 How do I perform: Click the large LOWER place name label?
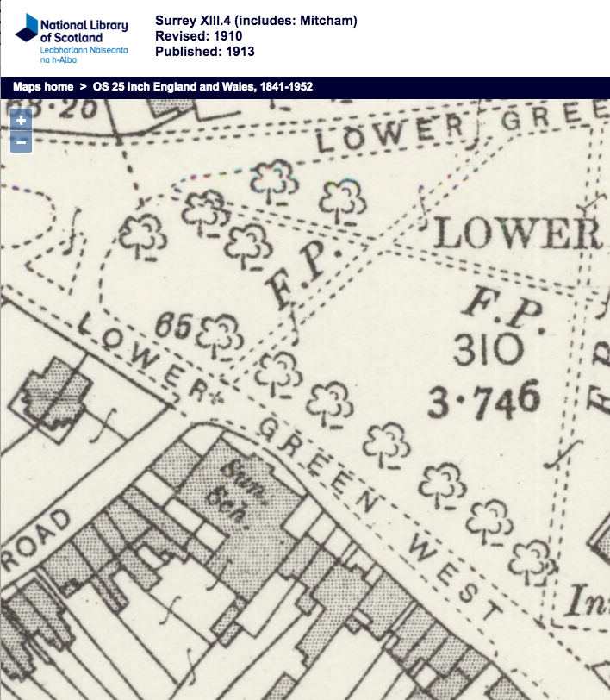tap(517, 233)
